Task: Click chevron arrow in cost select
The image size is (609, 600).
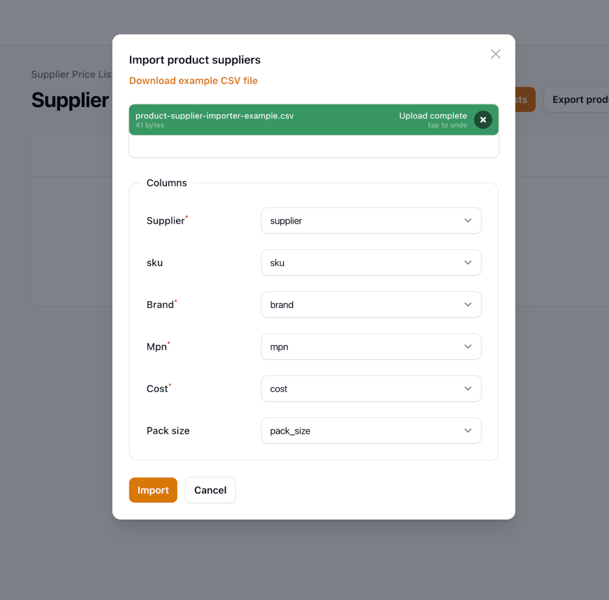Action: pos(468,388)
